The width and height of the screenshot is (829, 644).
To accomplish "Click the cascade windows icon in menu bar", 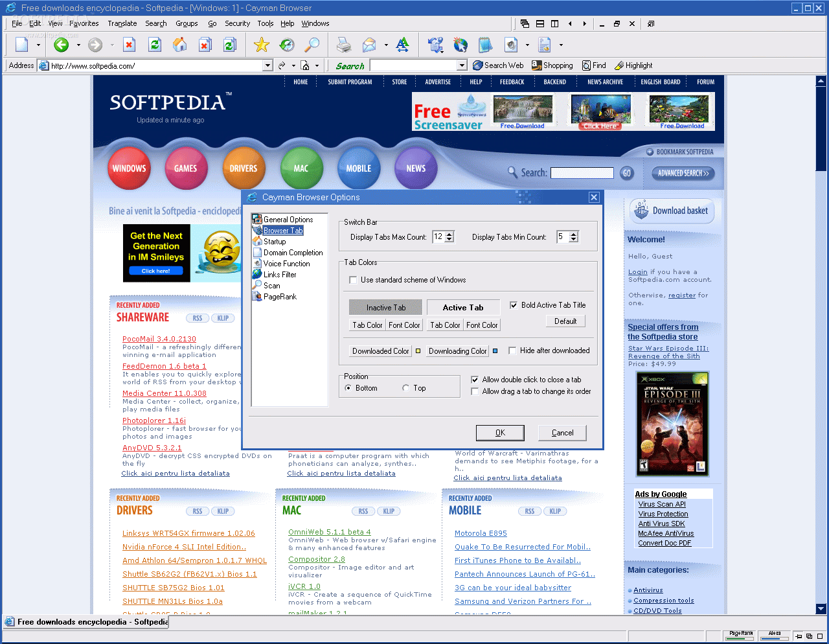I will 525,24.
